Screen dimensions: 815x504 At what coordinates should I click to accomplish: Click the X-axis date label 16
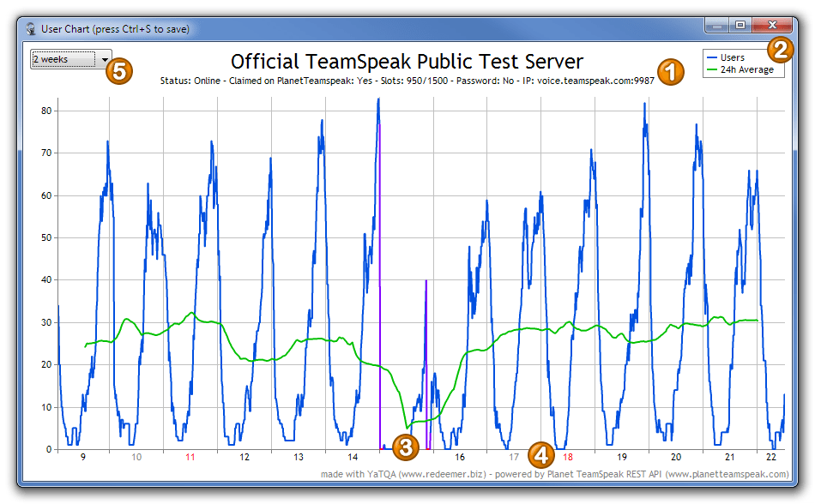(460, 457)
